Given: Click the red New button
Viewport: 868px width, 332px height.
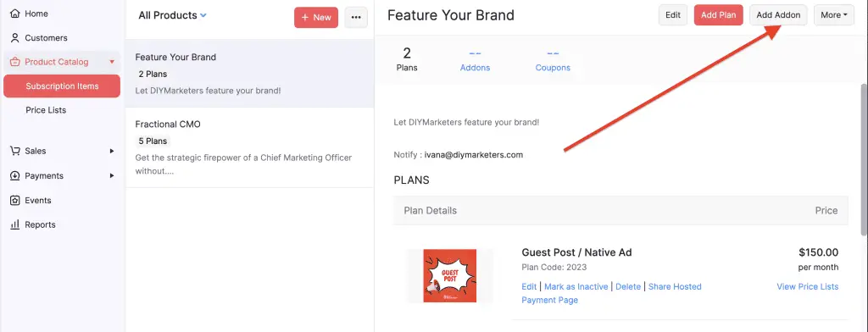Looking at the screenshot, I should (316, 17).
